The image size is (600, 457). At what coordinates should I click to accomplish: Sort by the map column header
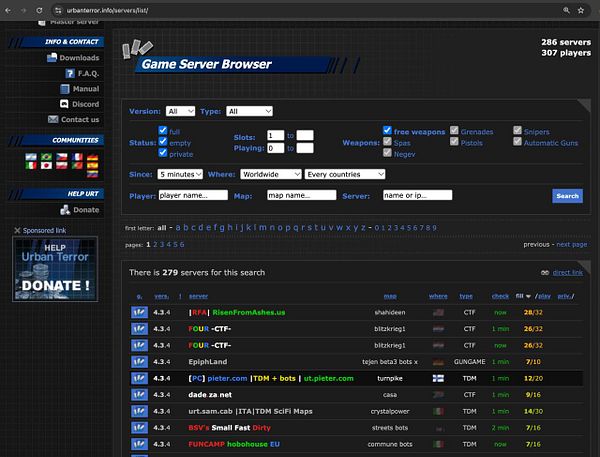pyautogui.click(x=390, y=296)
